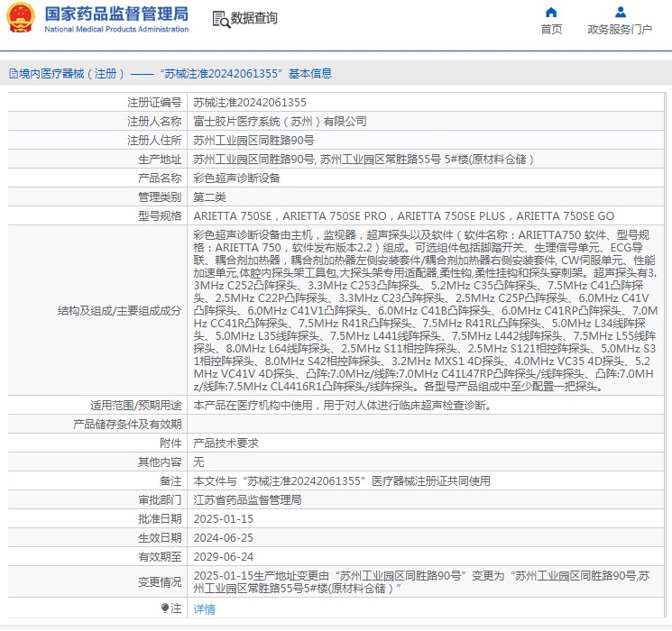The image size is (672, 631).
Task: Click approving department 江苏省药品监督管理局
Action: 247,499
